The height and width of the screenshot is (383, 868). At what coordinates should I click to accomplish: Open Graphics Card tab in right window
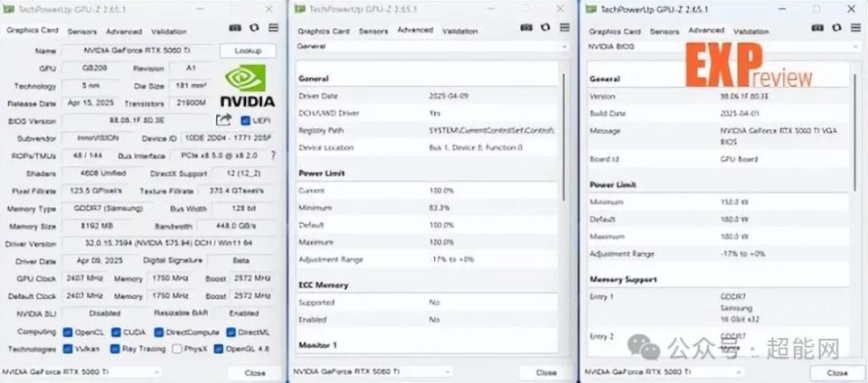[x=615, y=32]
